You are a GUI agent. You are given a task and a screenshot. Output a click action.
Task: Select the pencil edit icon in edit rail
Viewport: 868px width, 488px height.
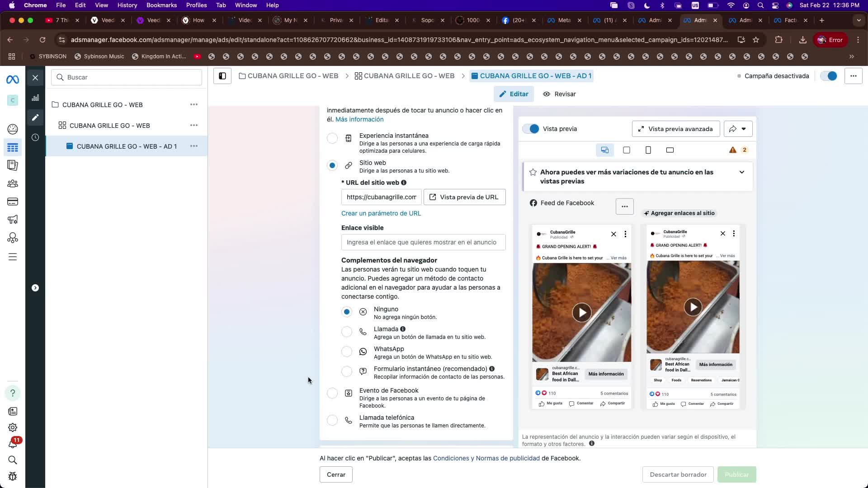point(35,117)
